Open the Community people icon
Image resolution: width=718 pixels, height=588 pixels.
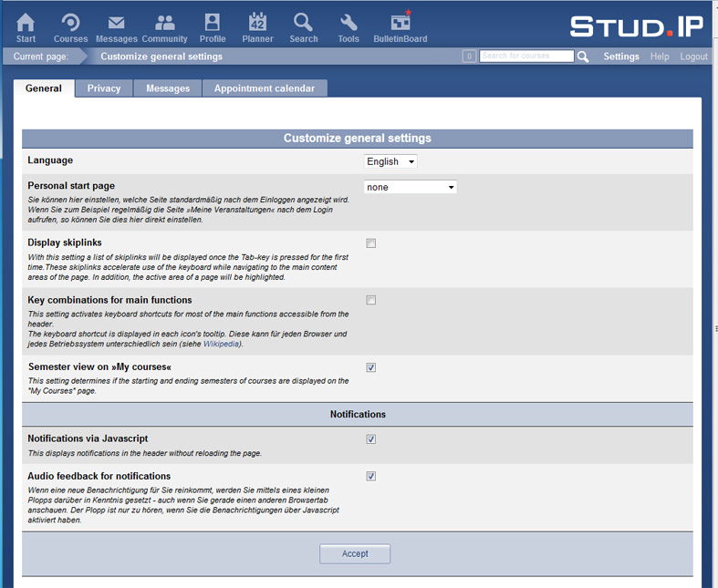point(165,23)
